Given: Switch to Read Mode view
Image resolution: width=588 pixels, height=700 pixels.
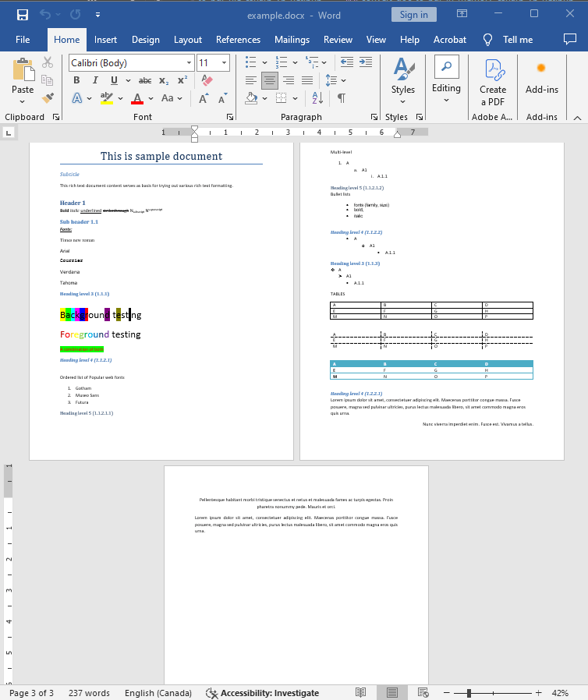Looking at the screenshot, I should tap(361, 692).
